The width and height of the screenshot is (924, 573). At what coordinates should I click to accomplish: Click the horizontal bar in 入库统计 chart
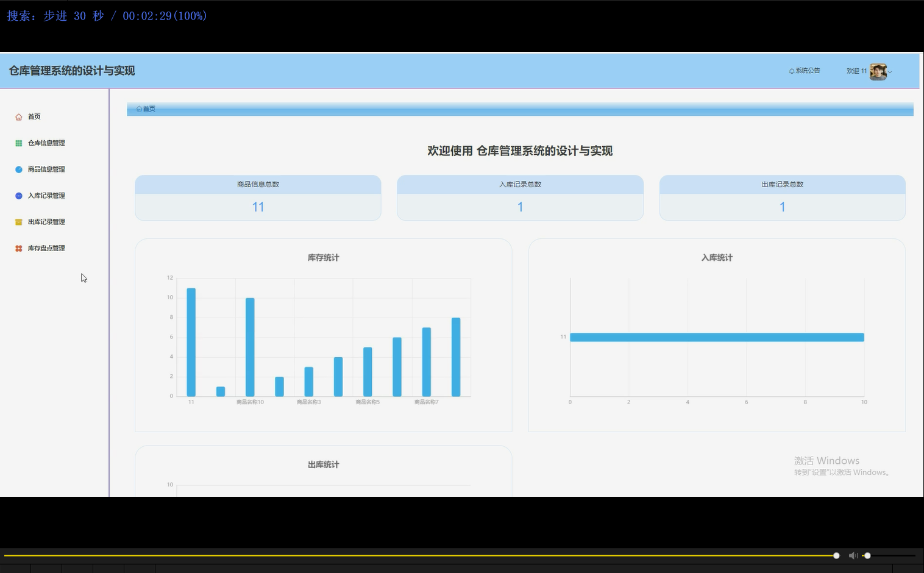click(717, 337)
